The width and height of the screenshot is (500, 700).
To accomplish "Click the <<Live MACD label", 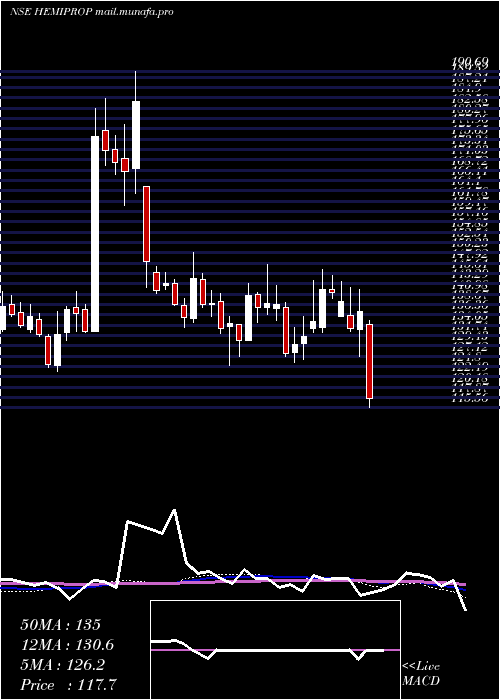I will pyautogui.click(x=421, y=674).
